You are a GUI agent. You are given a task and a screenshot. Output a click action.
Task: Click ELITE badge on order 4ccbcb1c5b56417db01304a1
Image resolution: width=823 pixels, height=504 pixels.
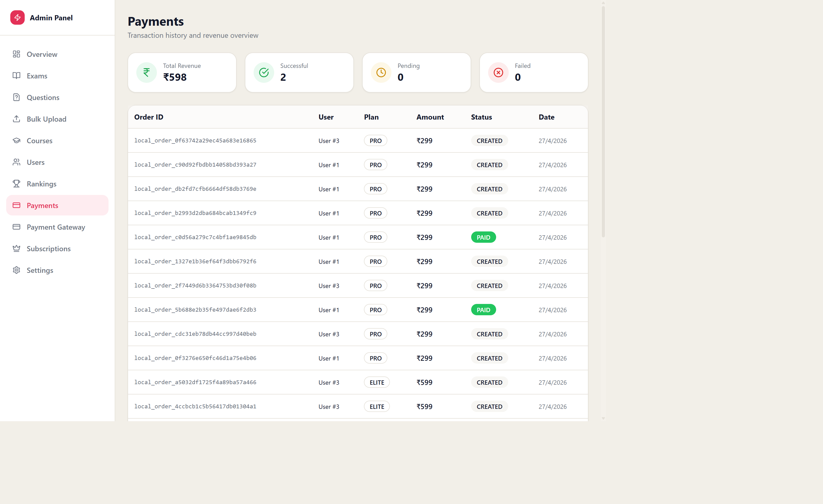point(377,407)
